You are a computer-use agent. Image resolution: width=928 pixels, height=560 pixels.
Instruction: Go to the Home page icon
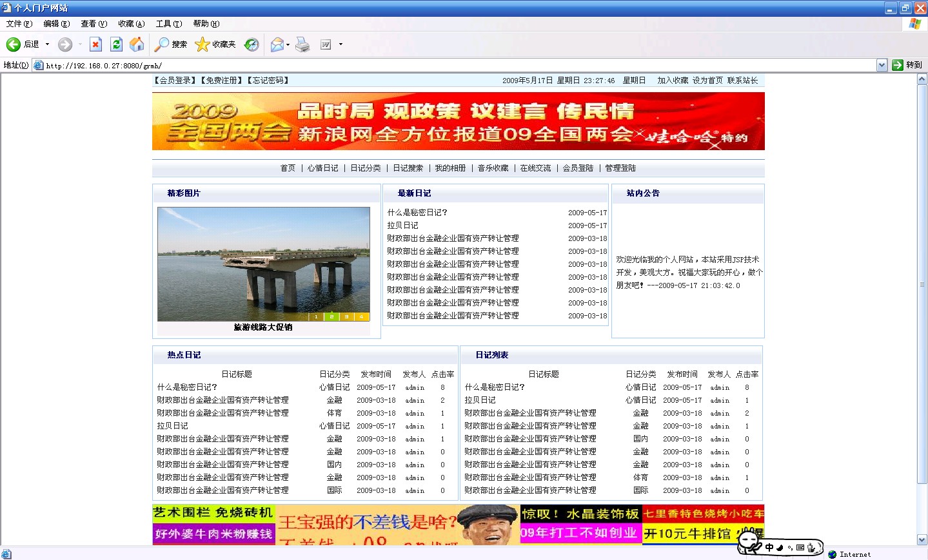[137, 44]
